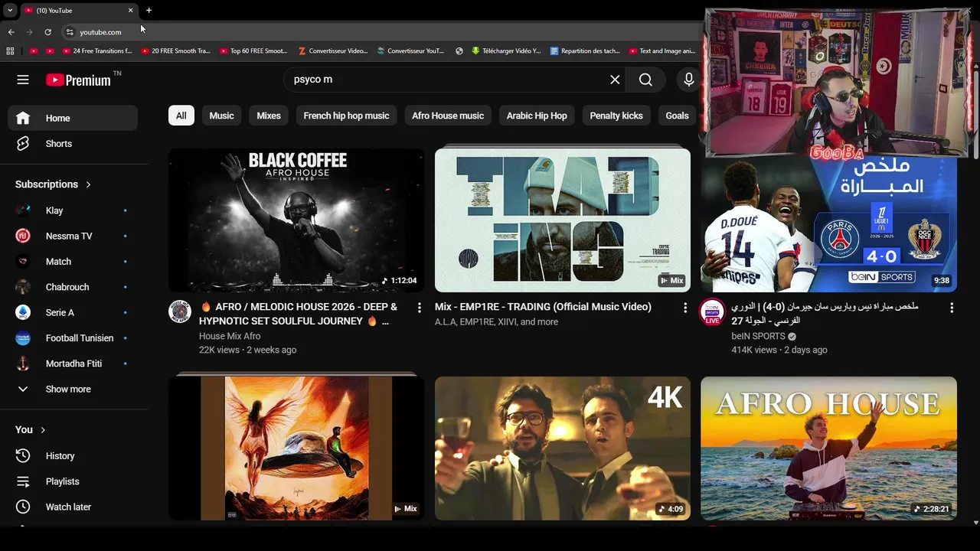This screenshot has width=980, height=551.
Task: Open the browser apps grid in bookmarks bar
Action: click(x=10, y=51)
